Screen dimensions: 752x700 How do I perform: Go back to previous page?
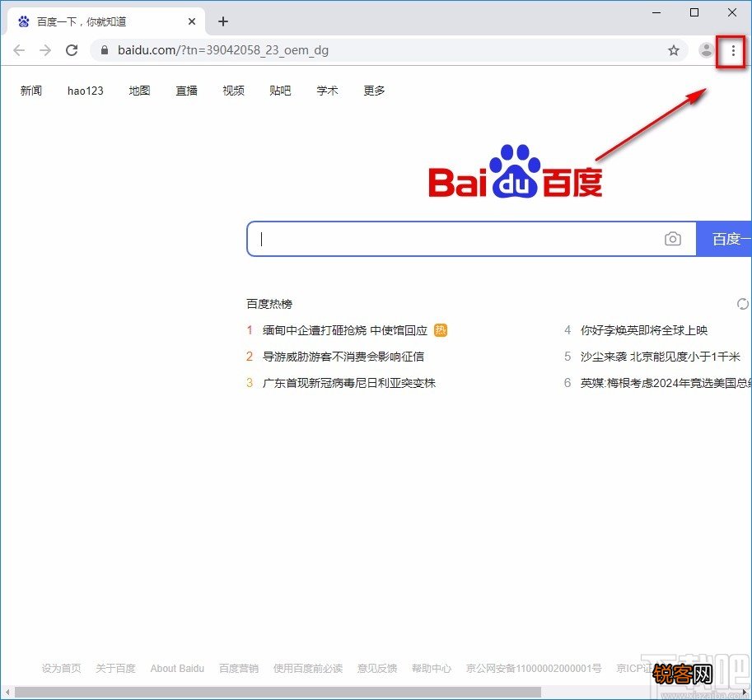[19, 50]
